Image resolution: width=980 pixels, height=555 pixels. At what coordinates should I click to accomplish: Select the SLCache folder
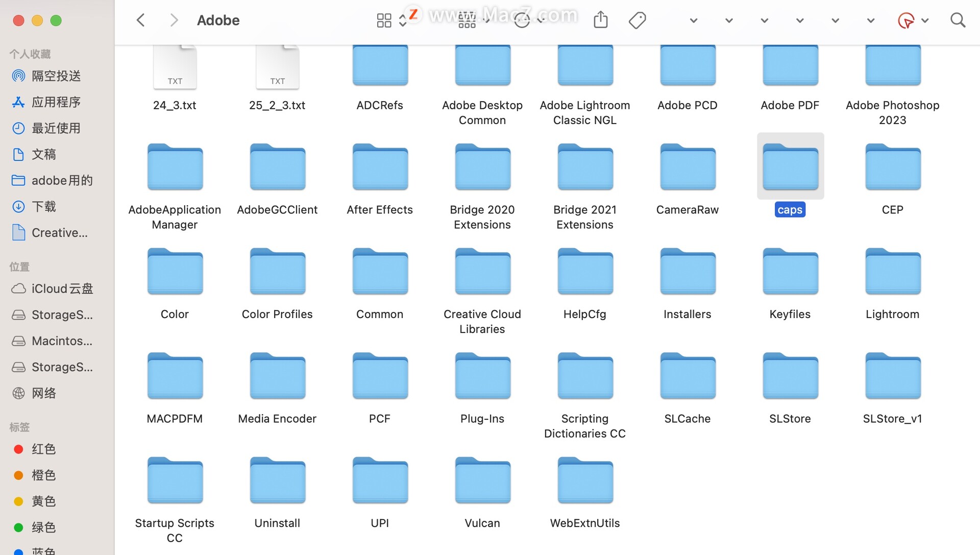coord(688,376)
